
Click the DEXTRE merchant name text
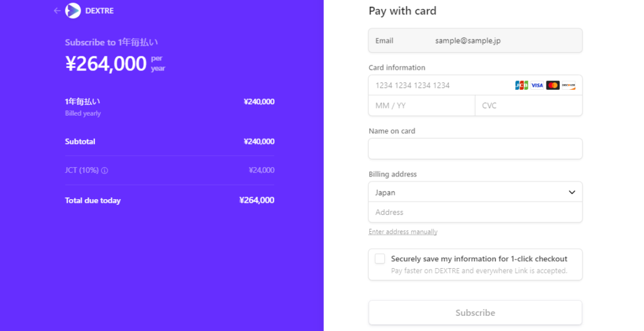click(99, 11)
